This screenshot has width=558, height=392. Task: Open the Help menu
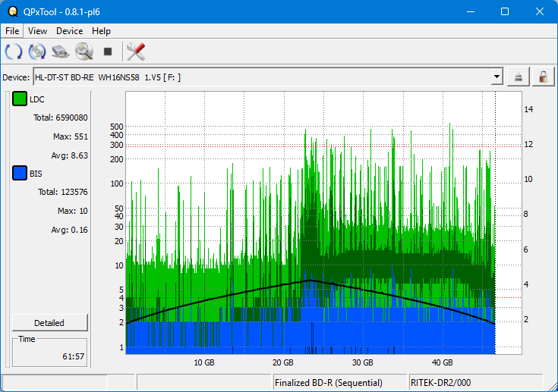coord(101,31)
